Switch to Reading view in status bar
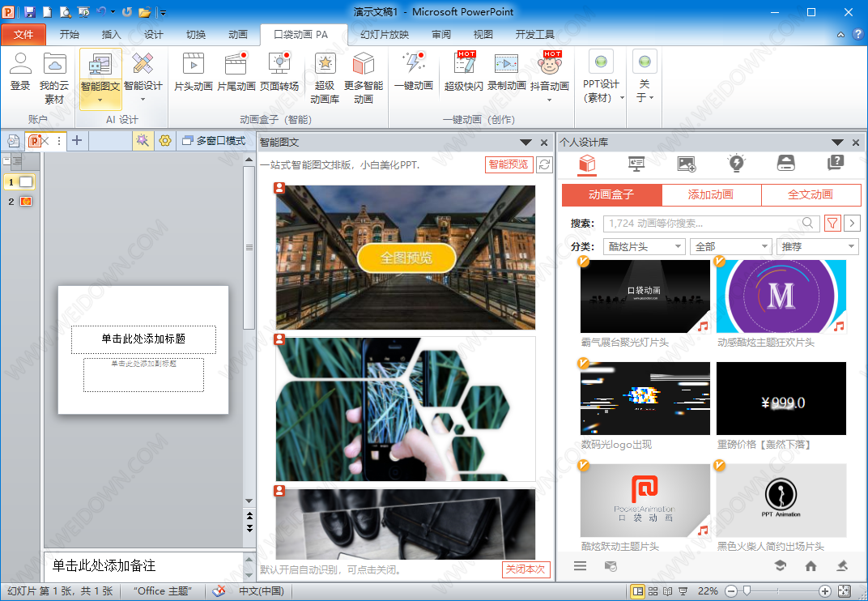Screen dimensions: 868x601 (668, 591)
